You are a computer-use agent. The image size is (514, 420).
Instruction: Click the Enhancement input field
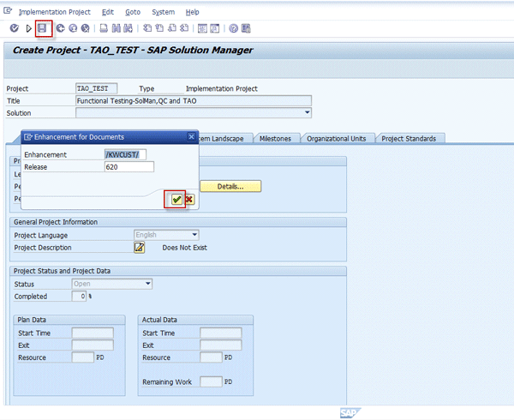(x=125, y=154)
